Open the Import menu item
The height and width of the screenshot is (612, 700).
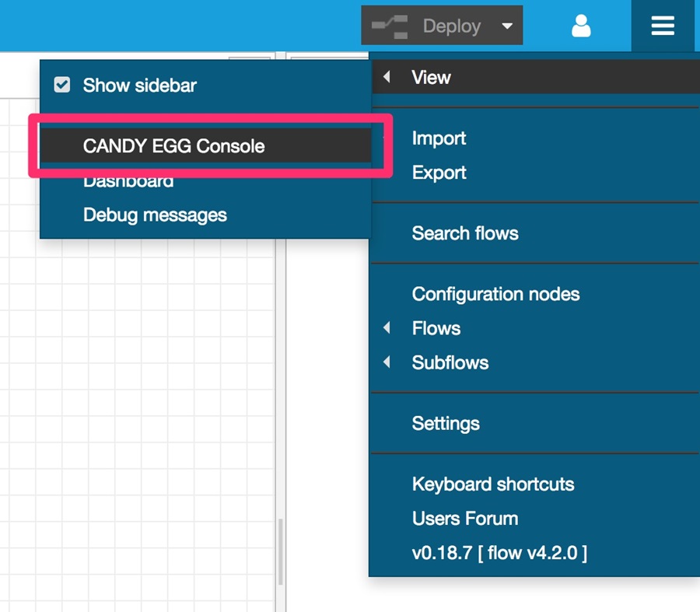[x=536, y=138]
